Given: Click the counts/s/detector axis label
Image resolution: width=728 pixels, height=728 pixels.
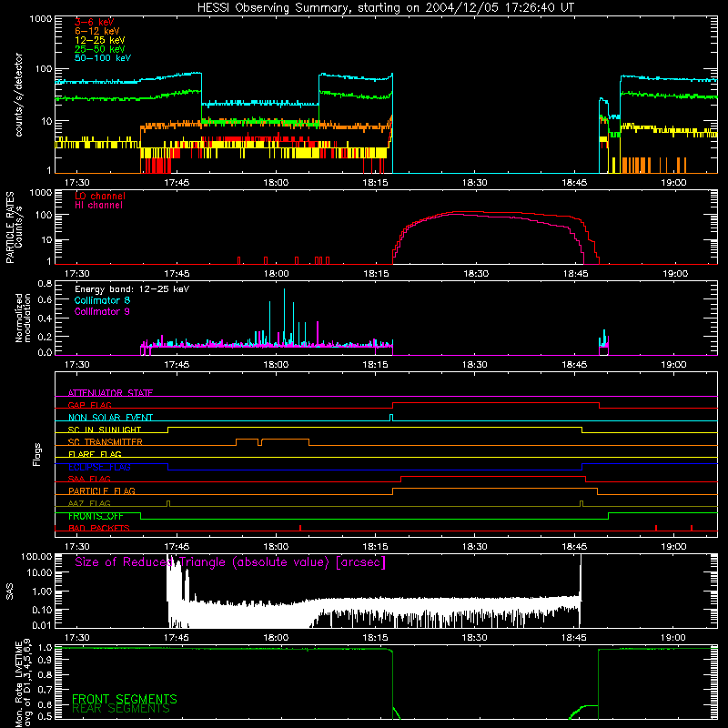Looking at the screenshot, I should (18, 95).
